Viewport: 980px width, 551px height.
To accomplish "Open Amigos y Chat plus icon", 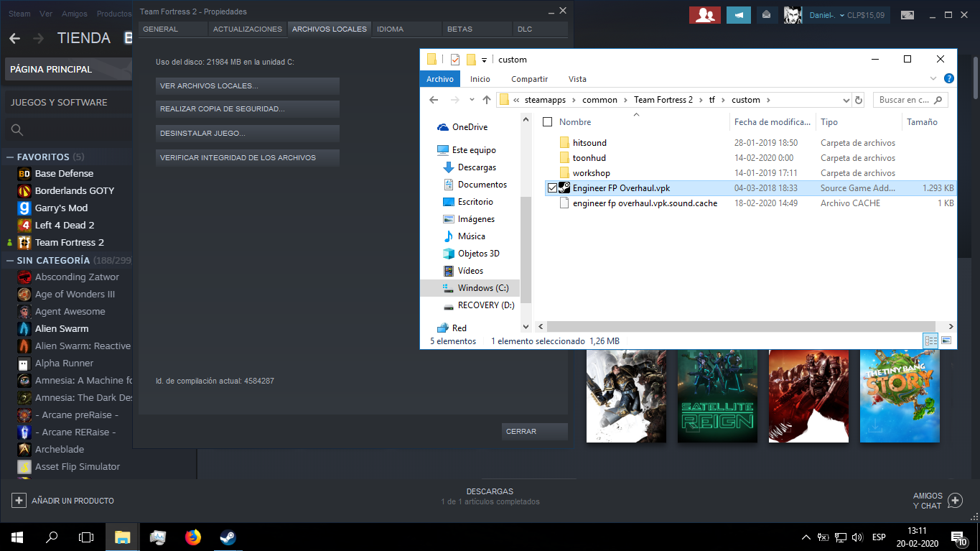I will [x=955, y=500].
